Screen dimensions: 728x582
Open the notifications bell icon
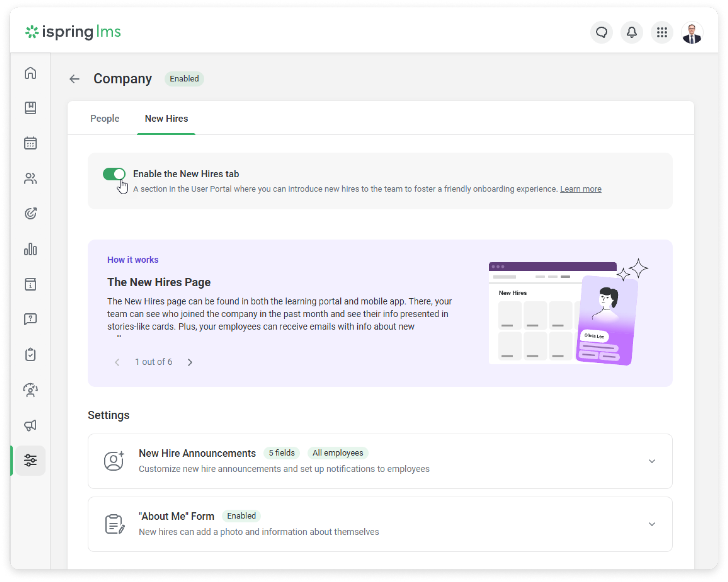tap(631, 33)
